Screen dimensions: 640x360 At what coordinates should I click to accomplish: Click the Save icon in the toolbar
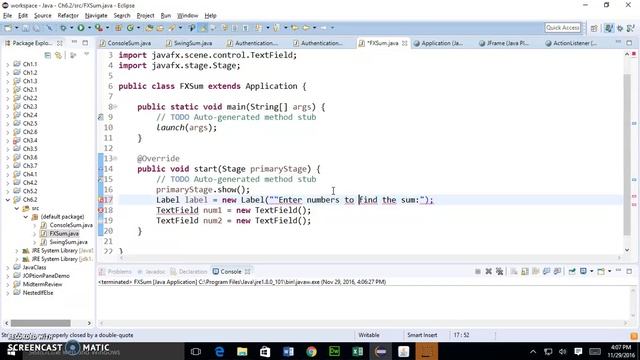(x=26, y=28)
